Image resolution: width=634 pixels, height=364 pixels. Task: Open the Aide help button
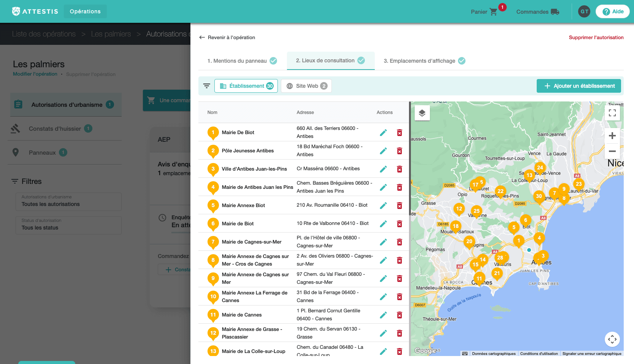point(613,11)
